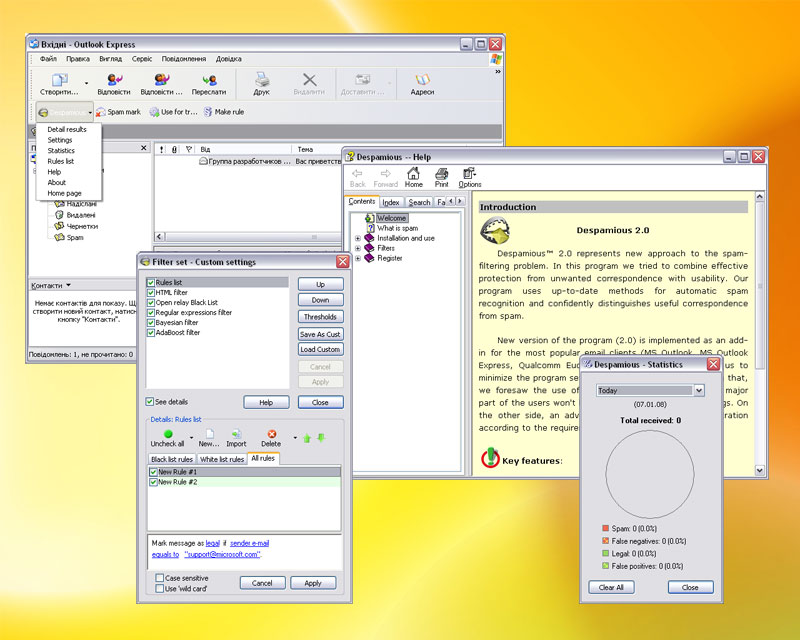The height and width of the screenshot is (640, 800).
Task: Open the Uncheck all dropdown arrow
Action: tap(192, 437)
